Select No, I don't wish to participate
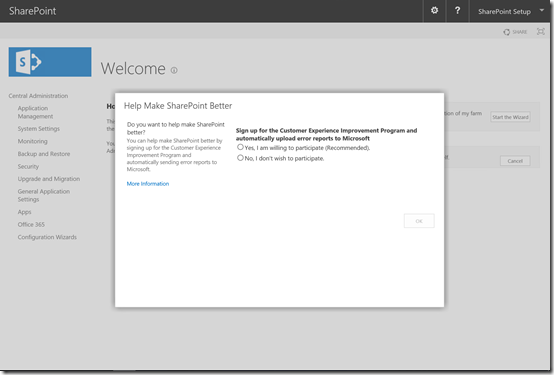The width and height of the screenshot is (554, 375). pos(240,158)
